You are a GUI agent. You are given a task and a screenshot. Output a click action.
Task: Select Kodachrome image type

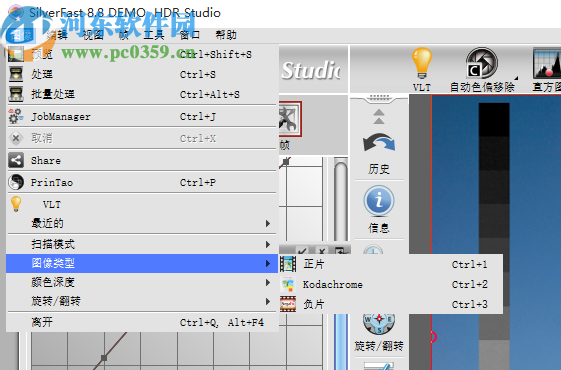pyautogui.click(x=391, y=284)
